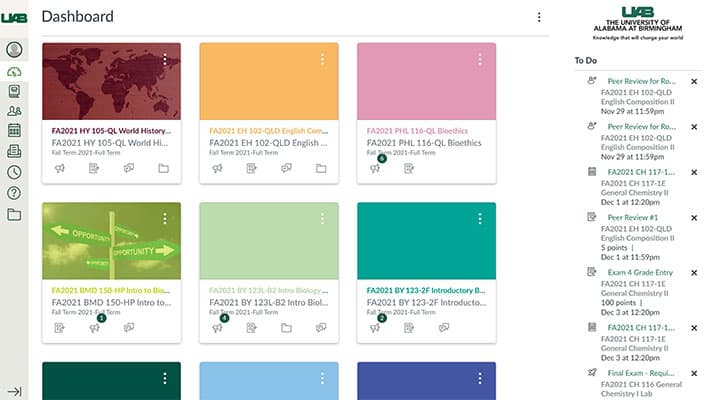Screen dimensions: 710x400
Task: Dismiss Exam 4 Grade Entry to-do item
Action: [x=694, y=273]
